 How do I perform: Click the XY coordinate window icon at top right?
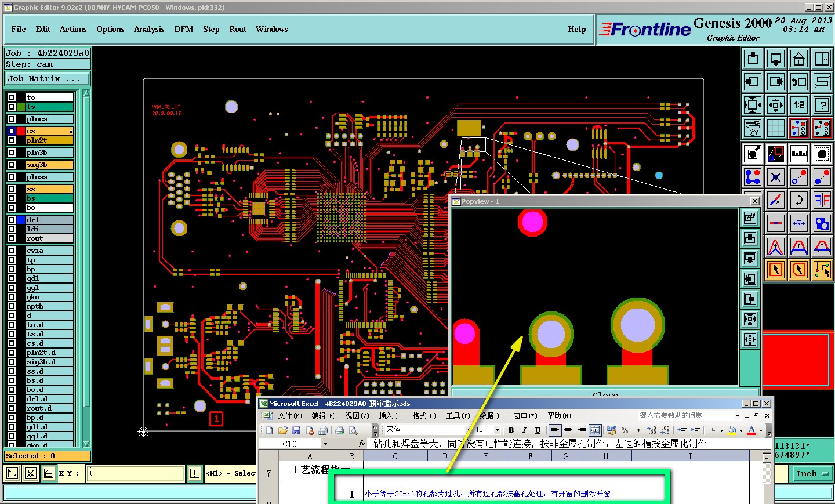[822, 59]
